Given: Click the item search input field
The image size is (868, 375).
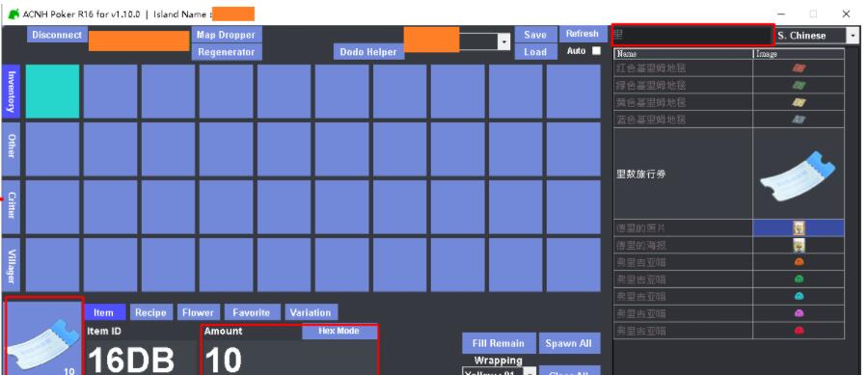Looking at the screenshot, I should point(692,35).
